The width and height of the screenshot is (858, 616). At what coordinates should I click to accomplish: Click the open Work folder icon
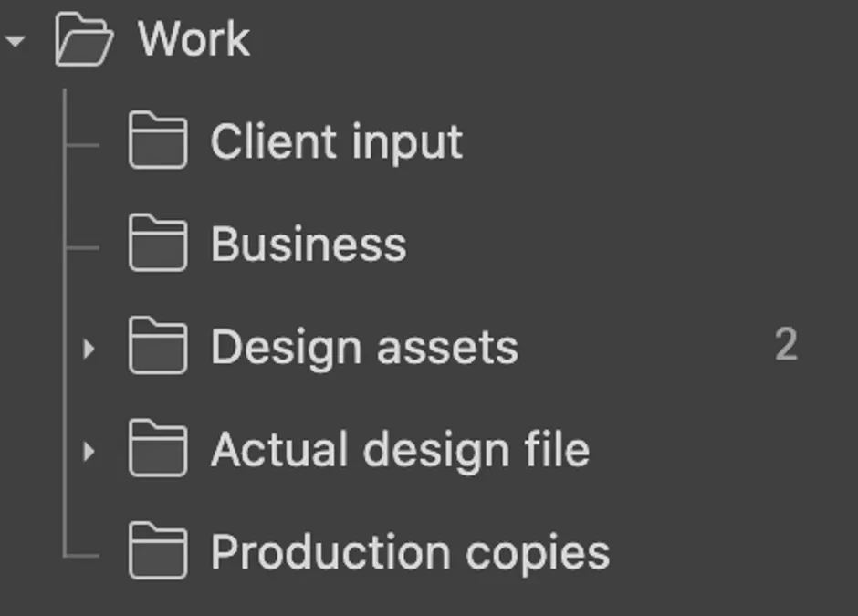pos(84,39)
